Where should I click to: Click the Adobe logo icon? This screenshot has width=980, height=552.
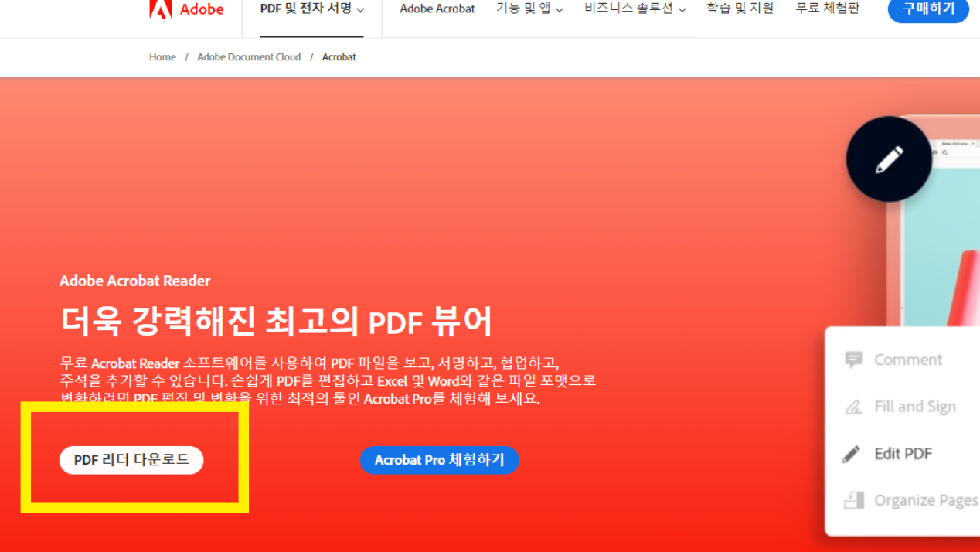tap(159, 9)
